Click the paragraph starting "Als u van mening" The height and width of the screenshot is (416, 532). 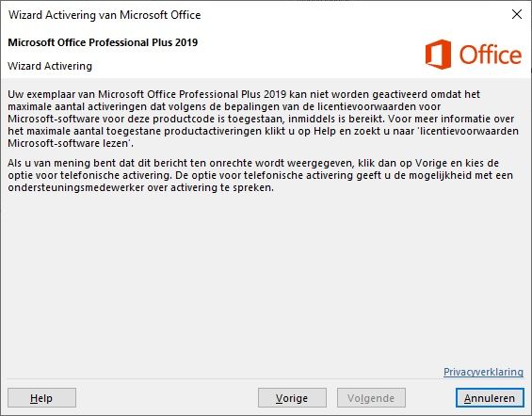pos(261,175)
